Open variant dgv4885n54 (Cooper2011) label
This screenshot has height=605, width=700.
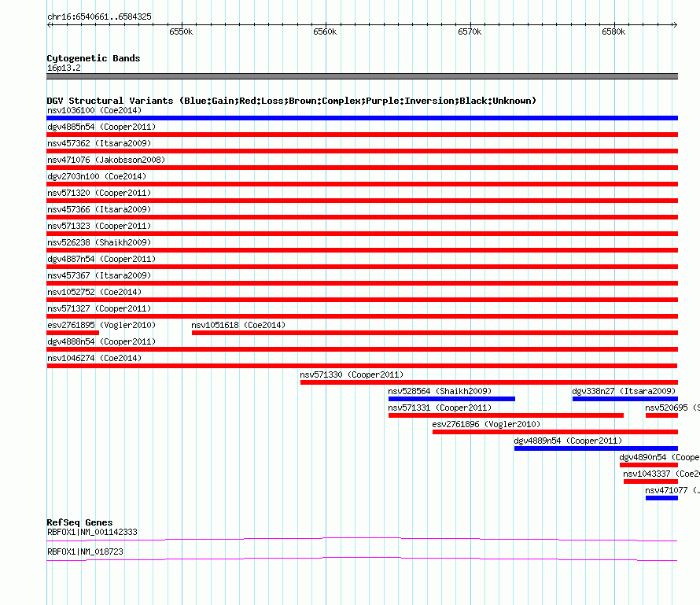(x=101, y=127)
